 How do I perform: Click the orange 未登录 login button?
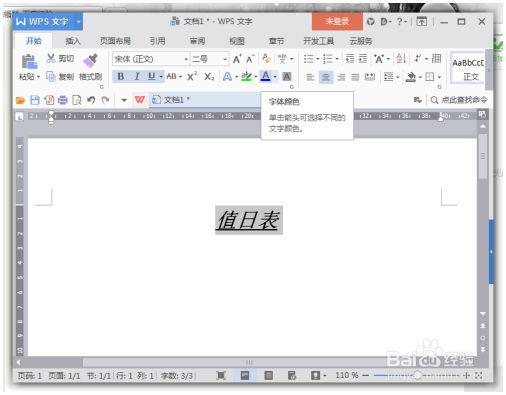pos(337,21)
